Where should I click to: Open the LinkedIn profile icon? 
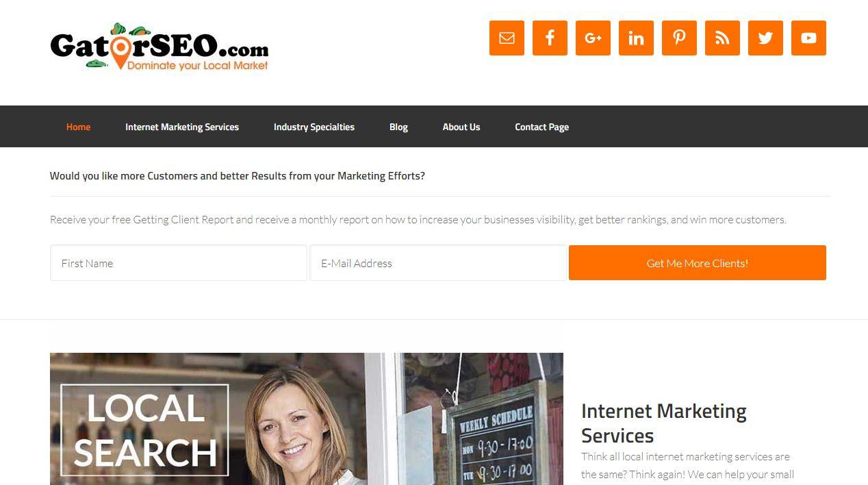pos(636,38)
